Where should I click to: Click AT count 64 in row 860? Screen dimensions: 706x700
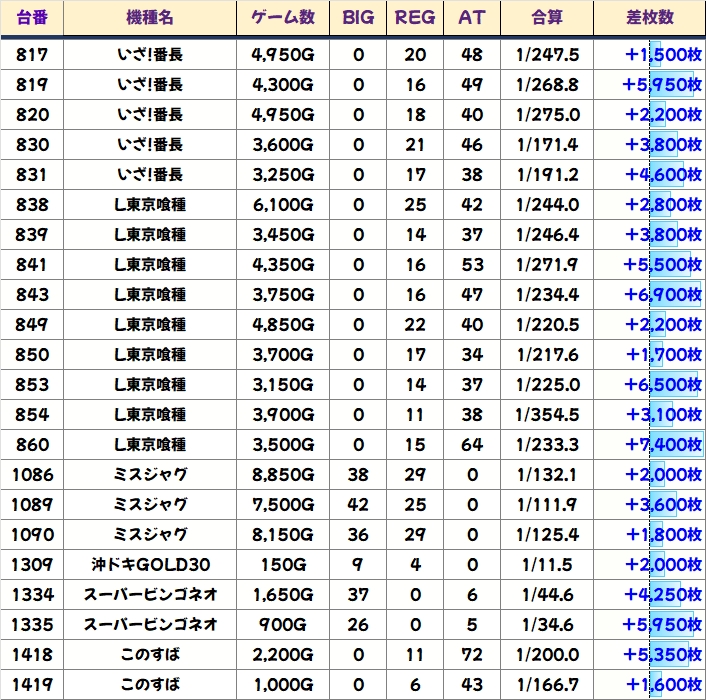472,445
